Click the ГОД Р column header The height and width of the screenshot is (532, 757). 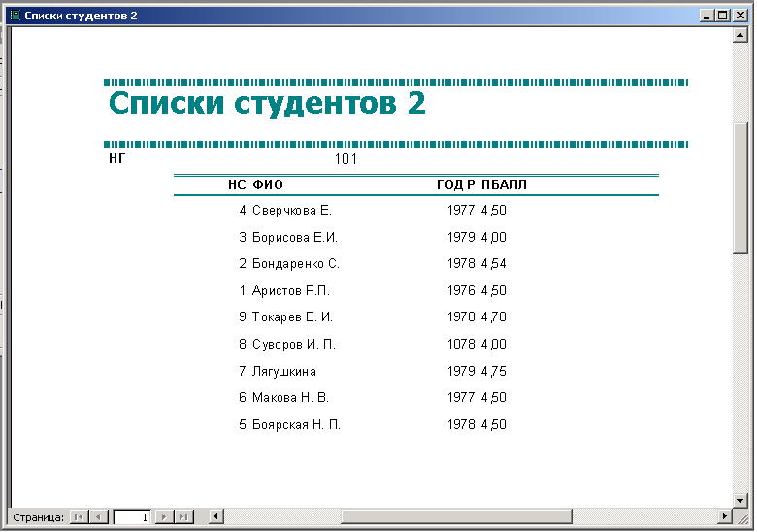click(x=456, y=184)
